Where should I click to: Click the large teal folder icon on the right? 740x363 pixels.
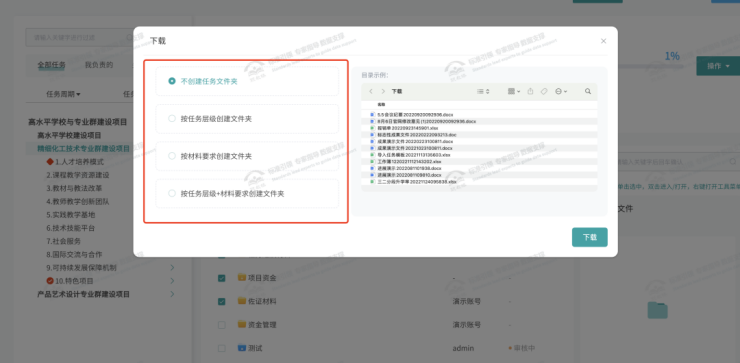coord(657,310)
